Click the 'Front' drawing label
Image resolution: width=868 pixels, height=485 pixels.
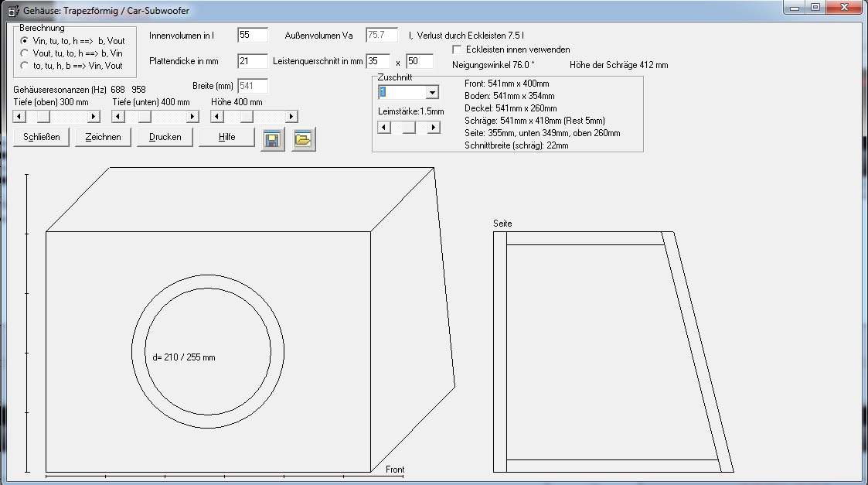(x=395, y=470)
